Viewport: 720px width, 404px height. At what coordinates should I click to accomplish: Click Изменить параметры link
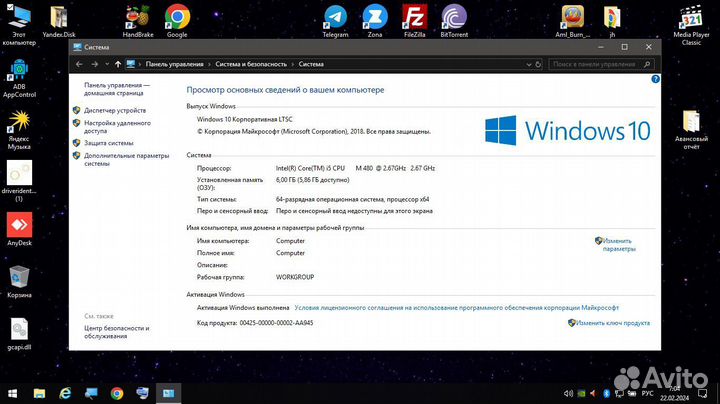coord(618,245)
